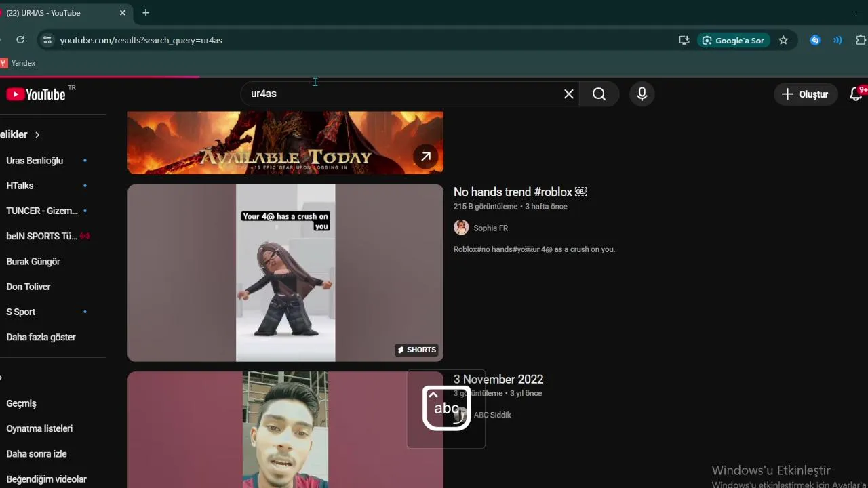Screen dimensions: 868x488
Task: Open the YouTube home logo
Action: (37, 94)
